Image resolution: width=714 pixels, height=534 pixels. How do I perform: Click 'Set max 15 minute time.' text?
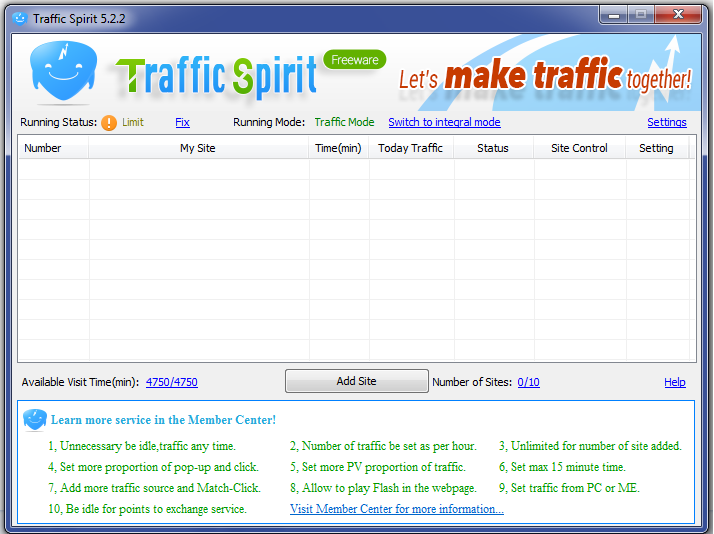pyautogui.click(x=568, y=467)
